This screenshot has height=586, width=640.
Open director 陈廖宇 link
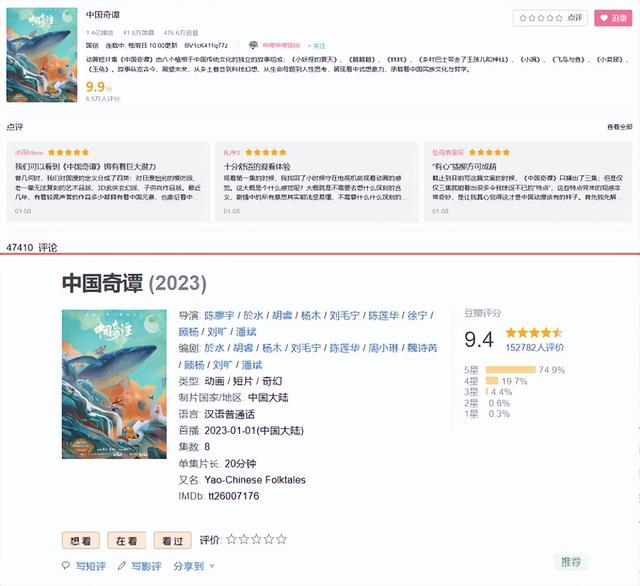click(219, 315)
